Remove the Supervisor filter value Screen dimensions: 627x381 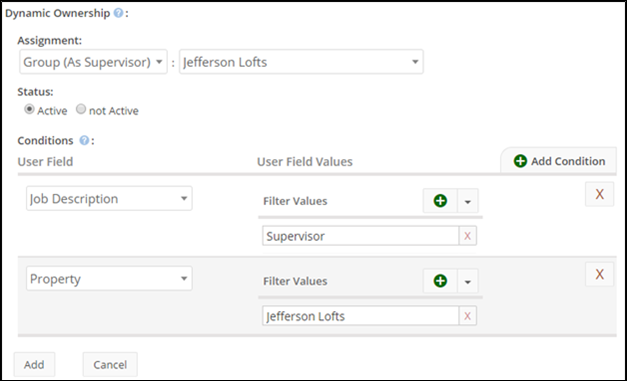[467, 236]
